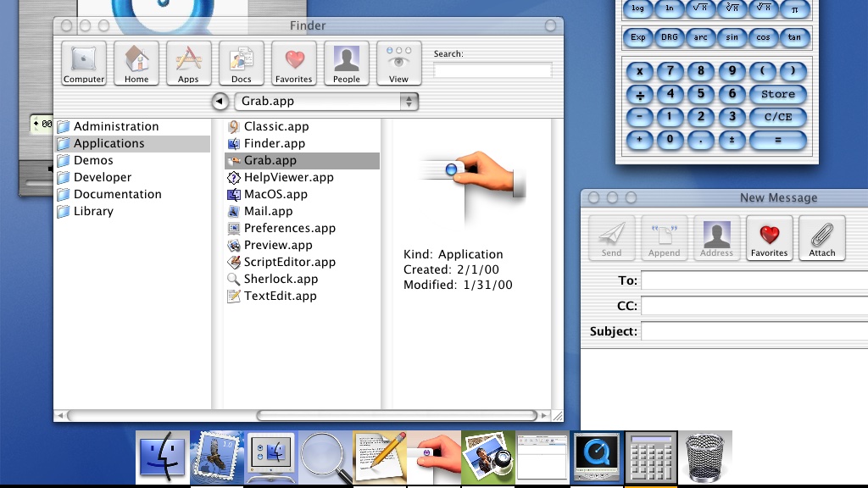The height and width of the screenshot is (488, 868).
Task: Click Append in New Message toolbar
Action: pos(664,238)
